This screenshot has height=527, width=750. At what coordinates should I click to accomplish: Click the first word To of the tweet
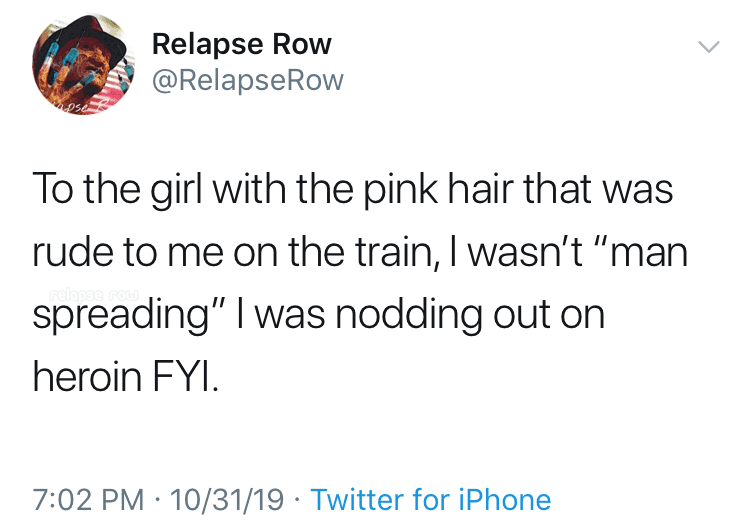53,189
